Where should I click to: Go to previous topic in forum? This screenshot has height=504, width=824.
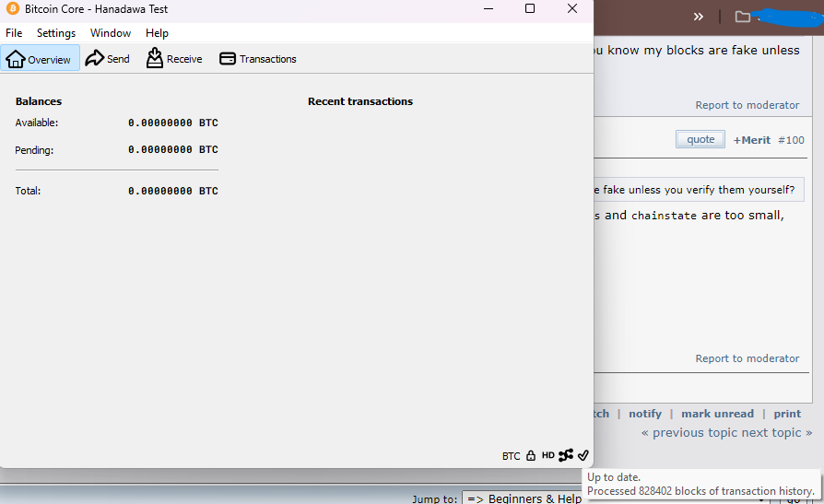pyautogui.click(x=690, y=432)
